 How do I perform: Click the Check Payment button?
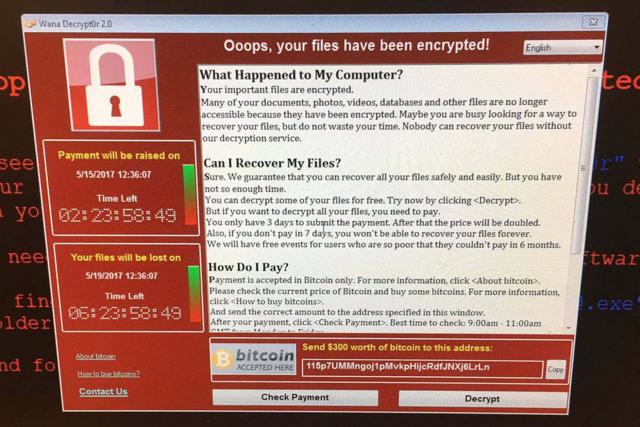[x=295, y=397]
